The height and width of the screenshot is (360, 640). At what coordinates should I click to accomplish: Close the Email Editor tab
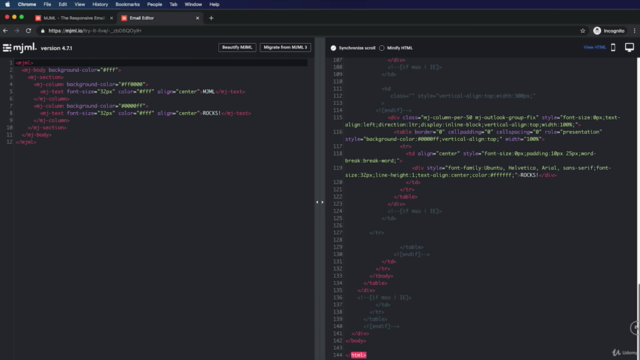click(198, 18)
